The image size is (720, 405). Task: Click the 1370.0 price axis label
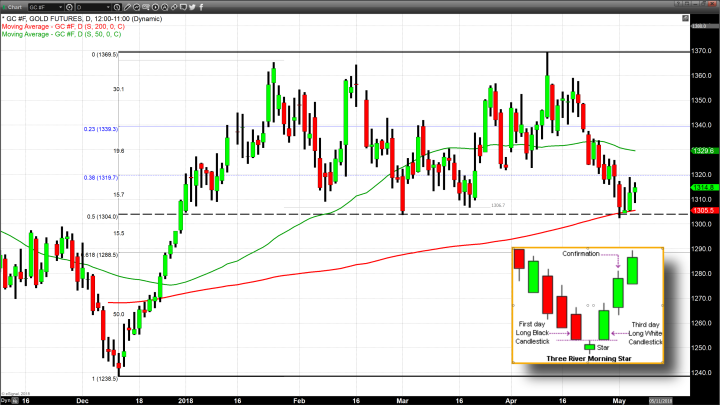pos(702,51)
